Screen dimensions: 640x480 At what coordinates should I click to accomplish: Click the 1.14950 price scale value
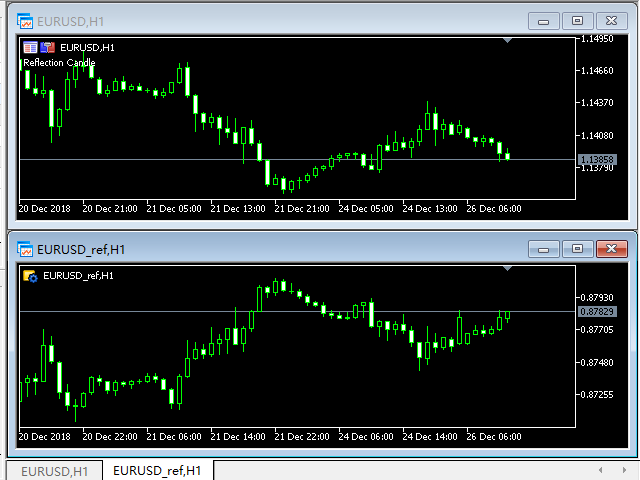[597, 39]
